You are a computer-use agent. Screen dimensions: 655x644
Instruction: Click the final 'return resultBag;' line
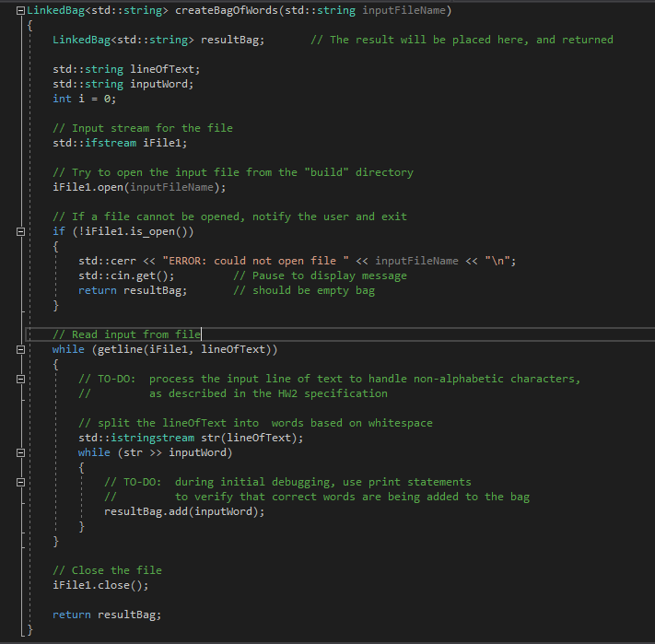[107, 615]
